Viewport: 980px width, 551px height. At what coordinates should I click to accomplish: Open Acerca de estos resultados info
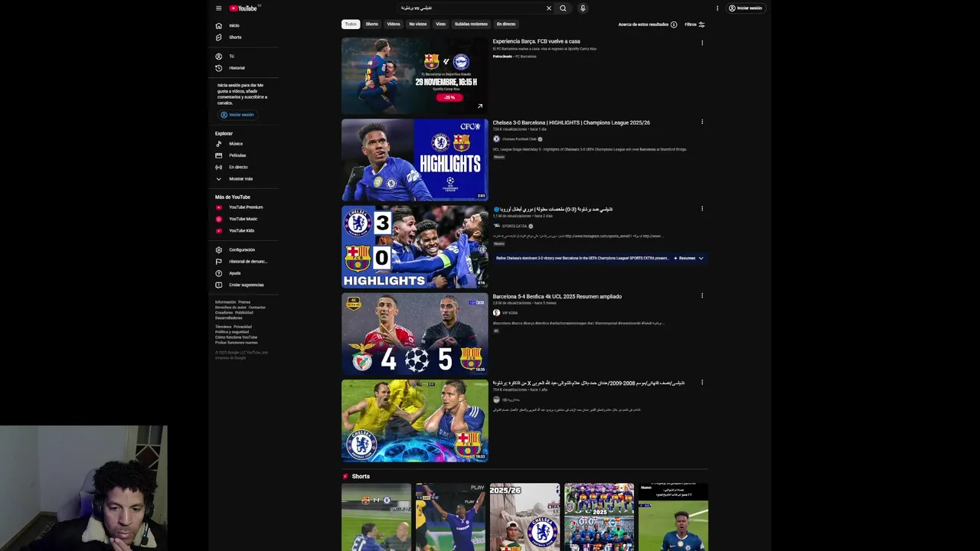[x=648, y=24]
